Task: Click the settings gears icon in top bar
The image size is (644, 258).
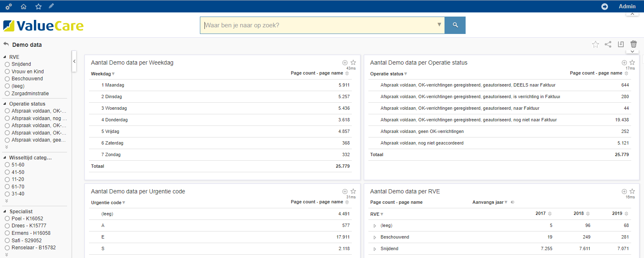Action: [x=9, y=6]
